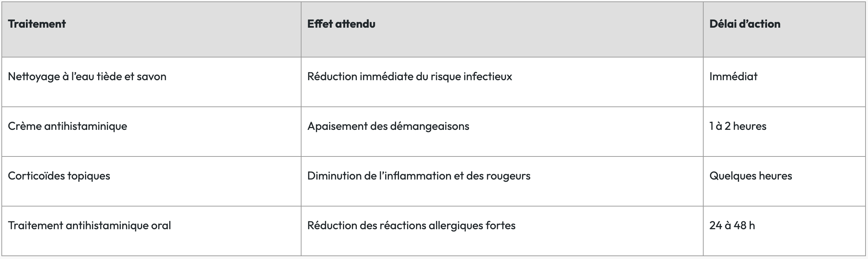Click the Délai d'action column header
Viewport: 868px width, 259px height.
745,24
